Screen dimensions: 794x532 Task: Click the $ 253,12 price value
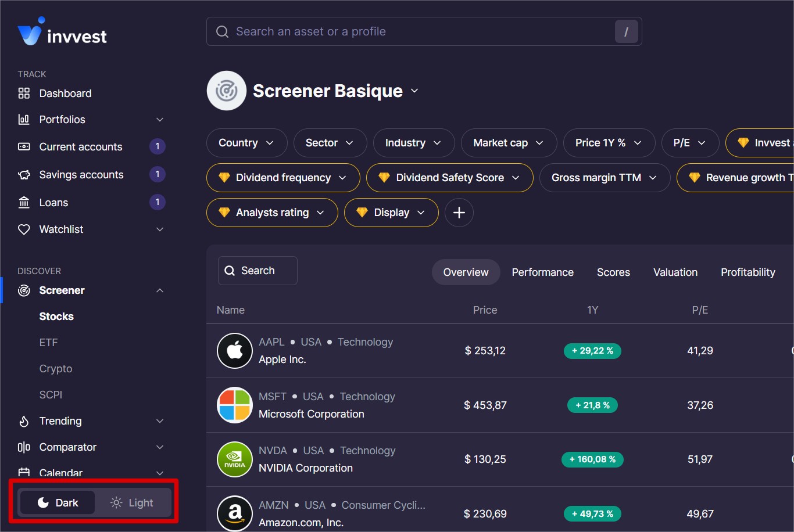tap(485, 351)
